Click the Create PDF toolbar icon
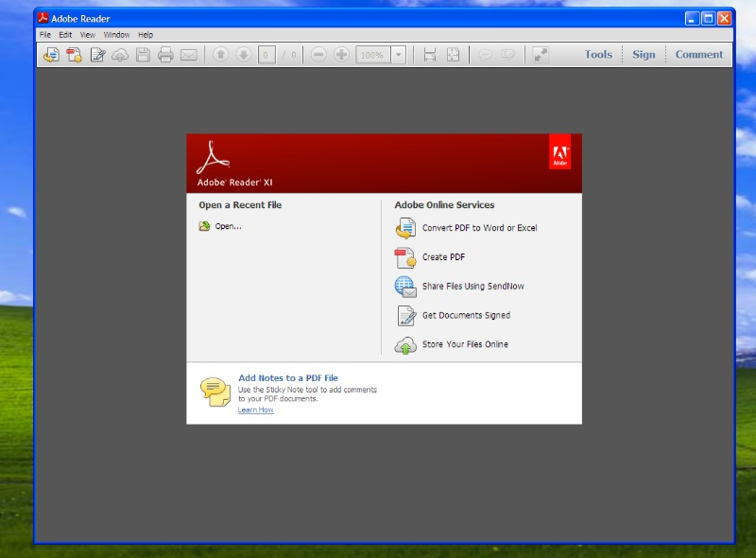Screen dimensions: 756x558 [74, 55]
